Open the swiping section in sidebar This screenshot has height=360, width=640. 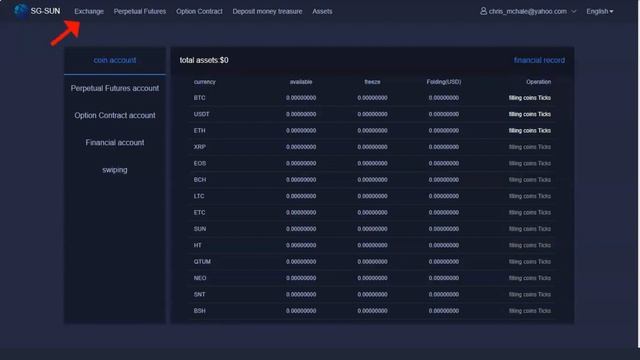pyautogui.click(x=115, y=170)
